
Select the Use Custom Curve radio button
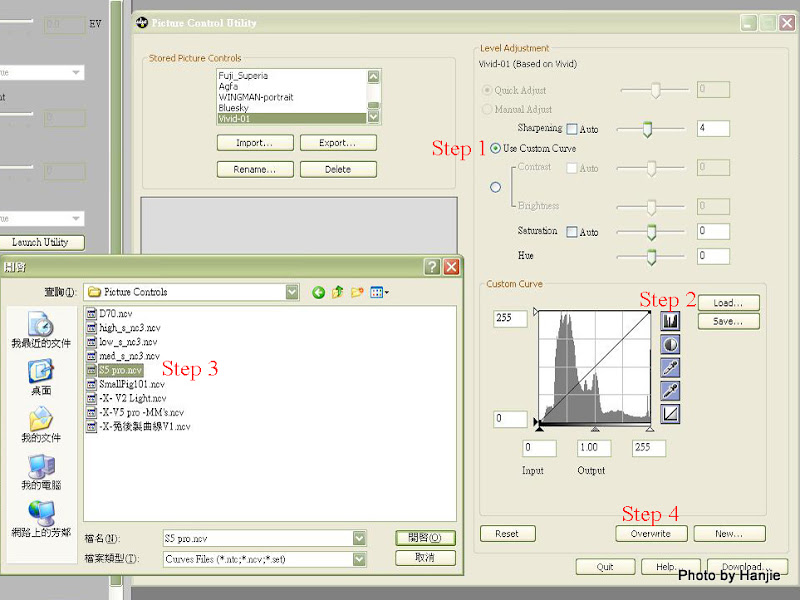coord(495,148)
